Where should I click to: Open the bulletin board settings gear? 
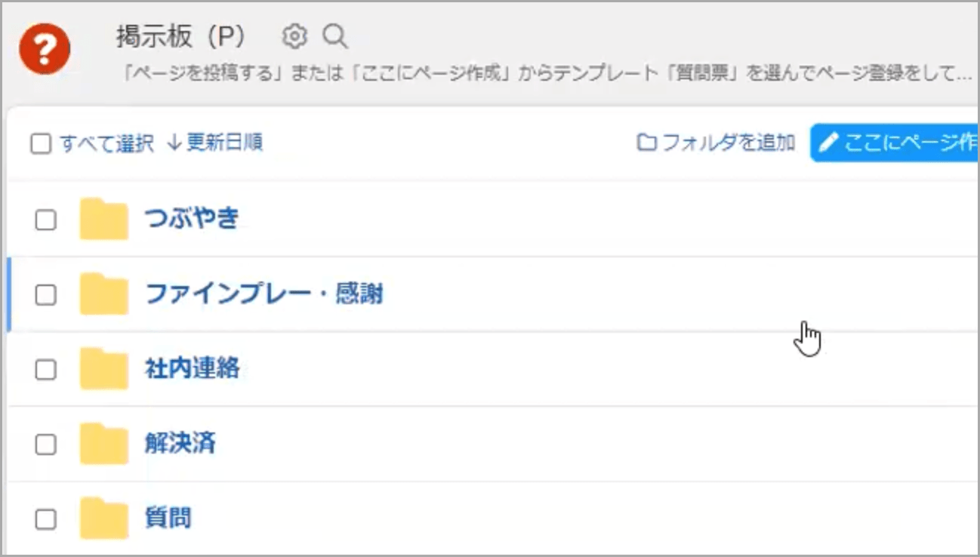pyautogui.click(x=294, y=35)
